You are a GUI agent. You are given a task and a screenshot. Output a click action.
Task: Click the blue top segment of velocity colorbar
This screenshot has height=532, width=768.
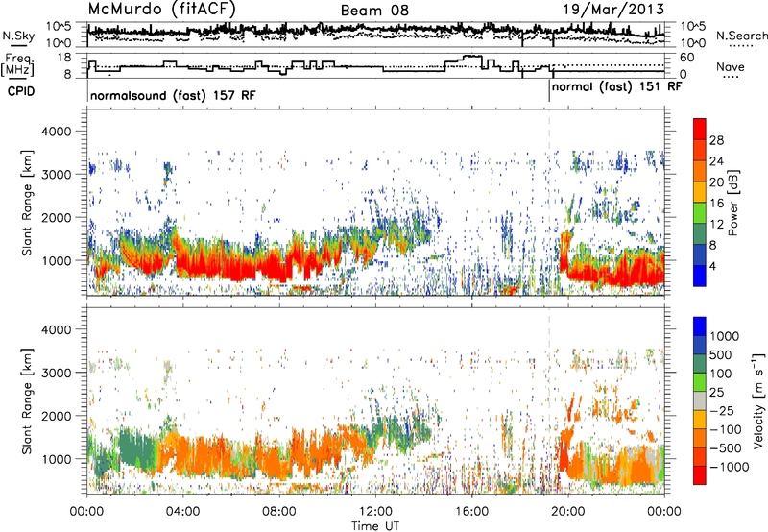click(x=700, y=326)
